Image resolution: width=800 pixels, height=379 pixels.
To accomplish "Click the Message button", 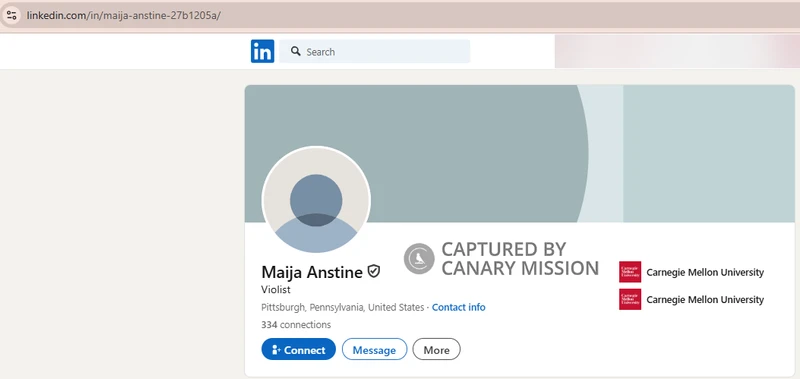I will click(x=374, y=349).
